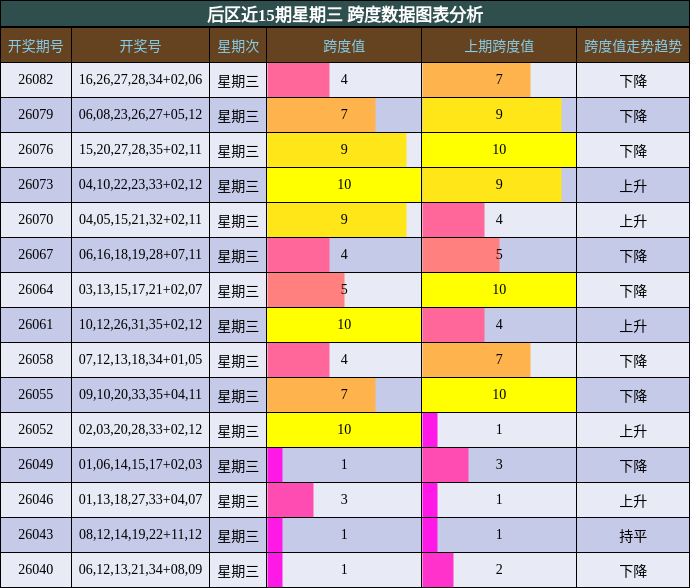
Task: Click the 上期跨度值 bar in row 26067
Action: [461, 255]
